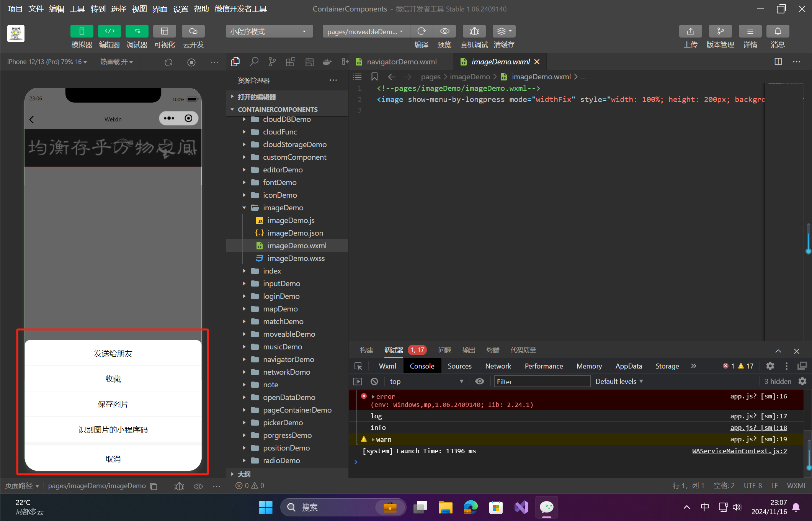Switch to the Network tab
Viewport: 812px width, 521px height.
pos(498,366)
